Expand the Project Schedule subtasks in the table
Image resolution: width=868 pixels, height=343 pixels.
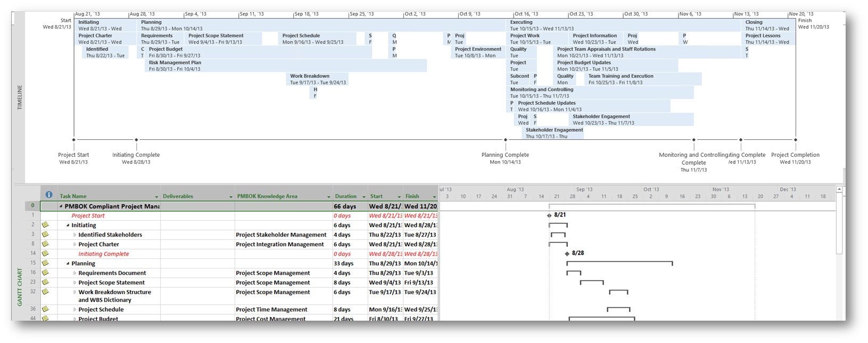coord(75,309)
